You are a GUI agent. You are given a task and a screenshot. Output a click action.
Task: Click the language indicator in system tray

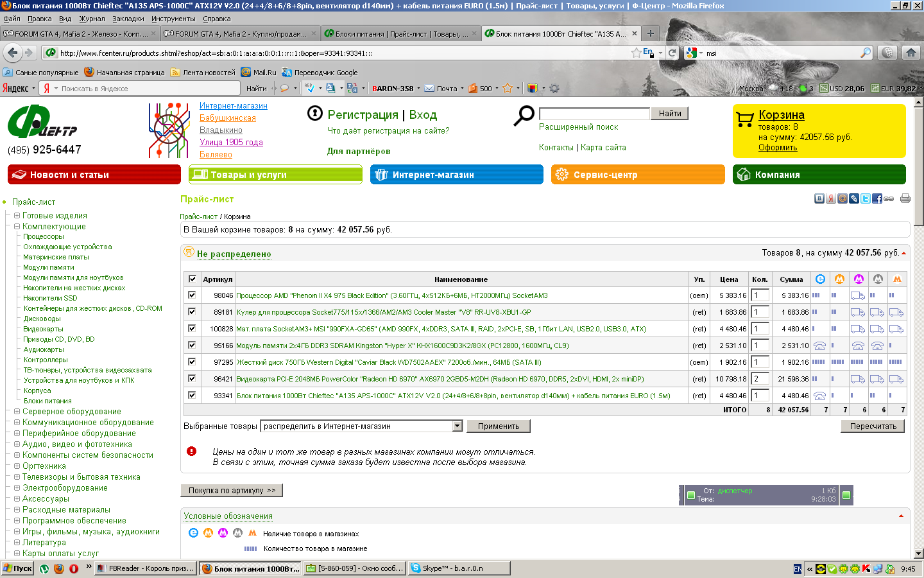pos(798,568)
